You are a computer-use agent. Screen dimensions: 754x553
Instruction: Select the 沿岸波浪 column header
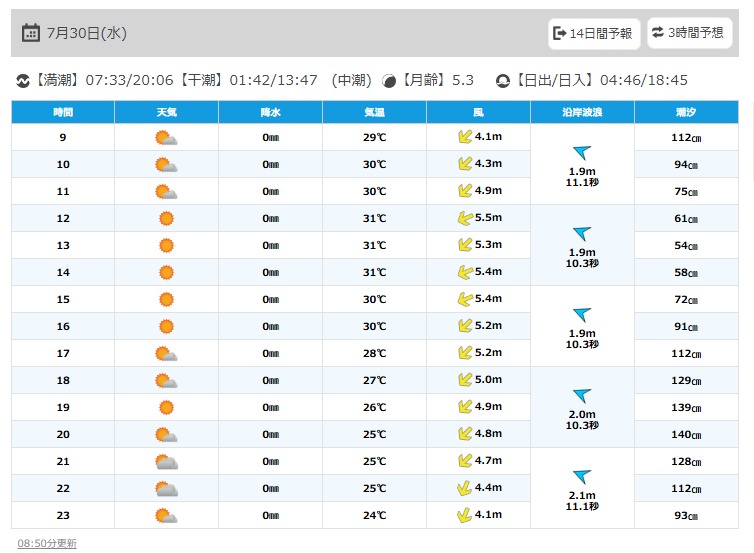click(582, 112)
